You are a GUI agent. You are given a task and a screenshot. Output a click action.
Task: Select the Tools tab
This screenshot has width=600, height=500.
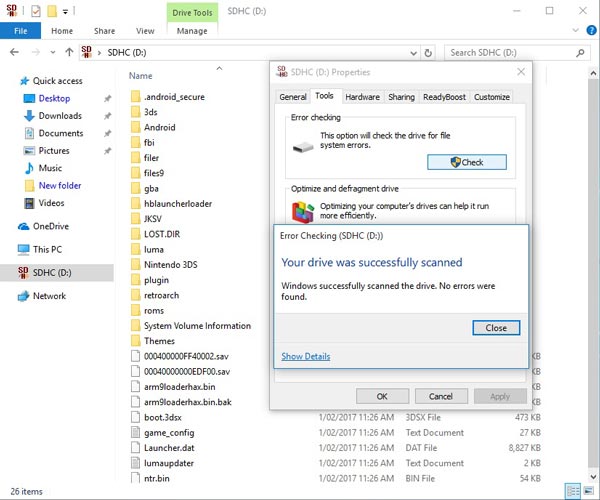coord(324,96)
